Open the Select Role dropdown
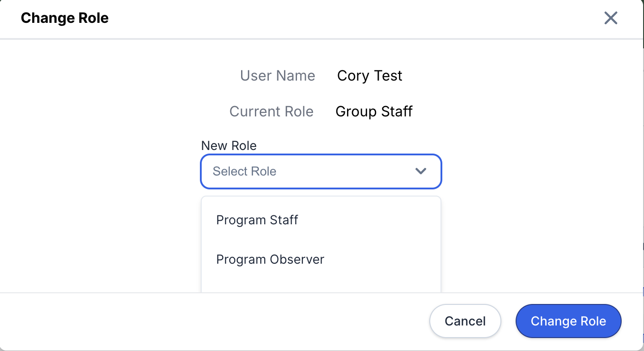This screenshot has width=644, height=351. pyautogui.click(x=321, y=171)
